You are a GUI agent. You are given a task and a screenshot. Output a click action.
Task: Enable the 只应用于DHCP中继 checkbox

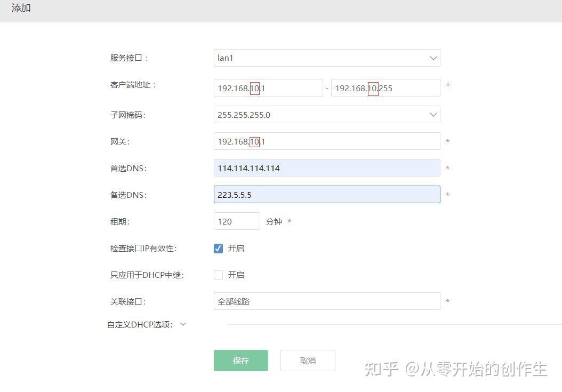point(218,275)
